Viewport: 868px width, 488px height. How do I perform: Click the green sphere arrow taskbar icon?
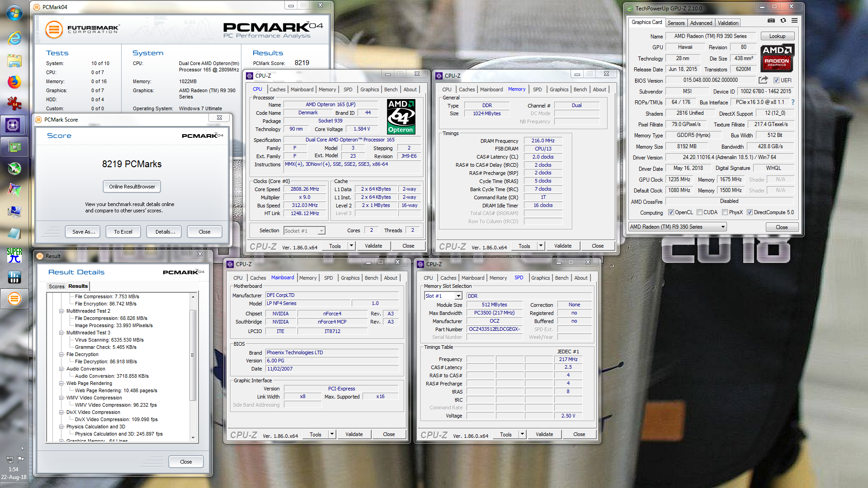tap(14, 169)
